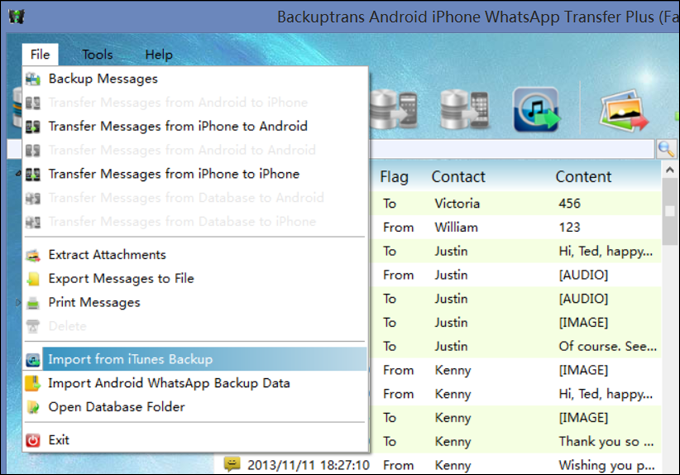Click the iTunes Backup import icon
The width and height of the screenshot is (680, 475).
33,360
